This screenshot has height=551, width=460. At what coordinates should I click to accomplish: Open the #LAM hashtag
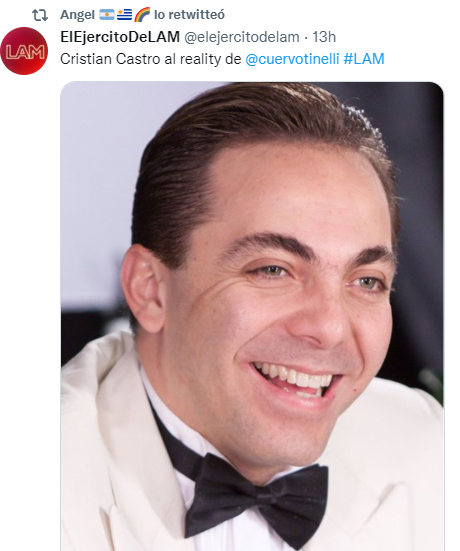pos(364,59)
